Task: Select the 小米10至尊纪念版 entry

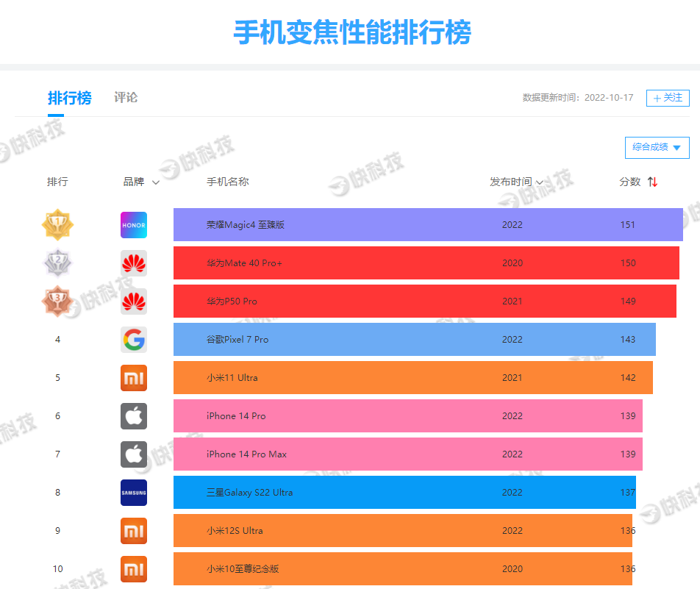Action: (x=403, y=569)
